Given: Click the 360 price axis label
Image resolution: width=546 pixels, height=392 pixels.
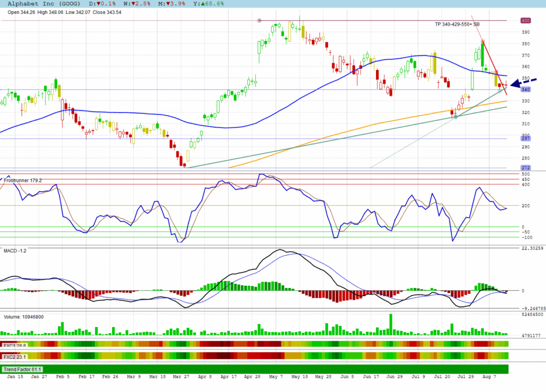Looking at the screenshot, I should click(525, 67).
